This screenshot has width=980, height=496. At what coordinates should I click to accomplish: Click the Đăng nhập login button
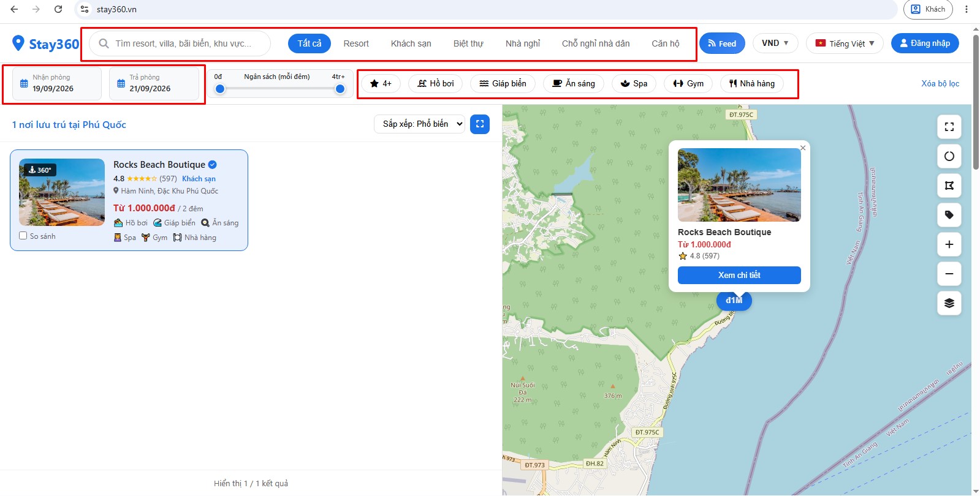tap(925, 43)
